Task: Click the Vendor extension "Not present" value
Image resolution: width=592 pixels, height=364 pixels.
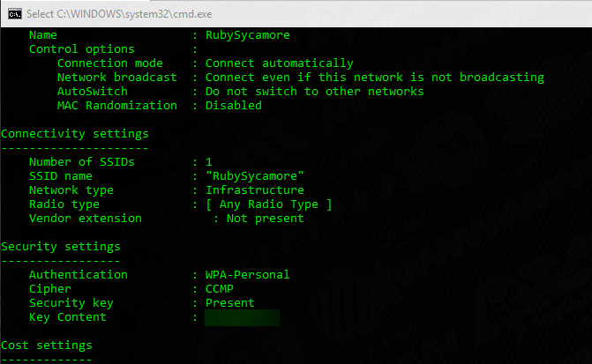Action: (265, 219)
